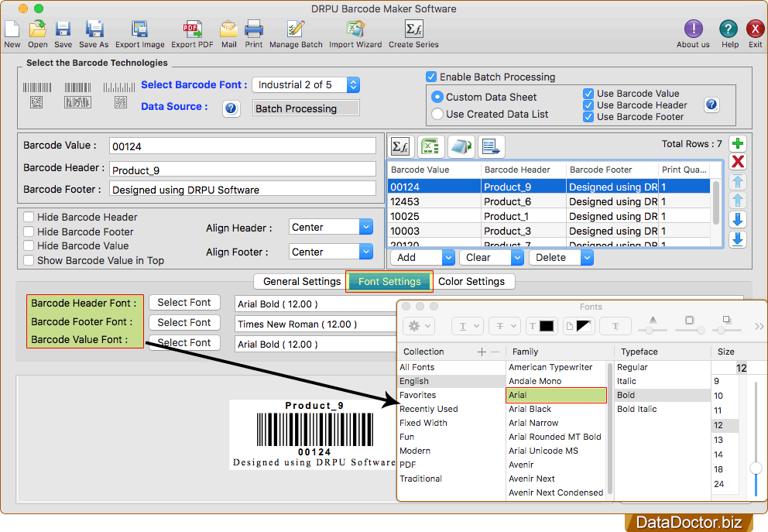Click the Mail toolbar icon
Image resolution: width=768 pixels, height=532 pixels.
coord(228,29)
